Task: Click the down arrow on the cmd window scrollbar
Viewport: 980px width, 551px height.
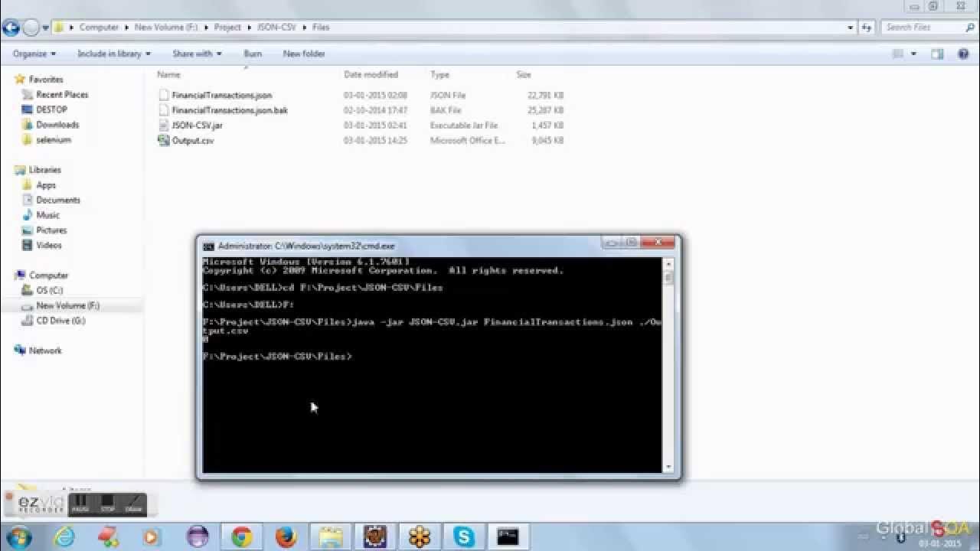Action: click(668, 467)
